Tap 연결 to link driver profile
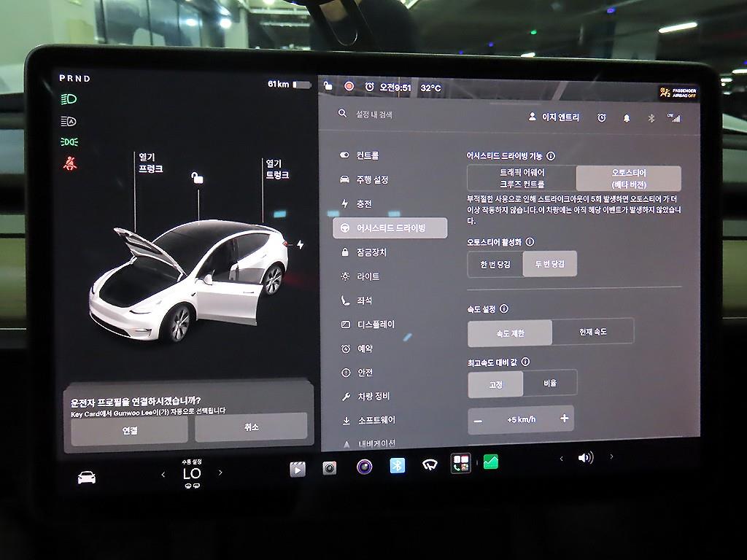This screenshot has height=560, width=747. coord(130,430)
